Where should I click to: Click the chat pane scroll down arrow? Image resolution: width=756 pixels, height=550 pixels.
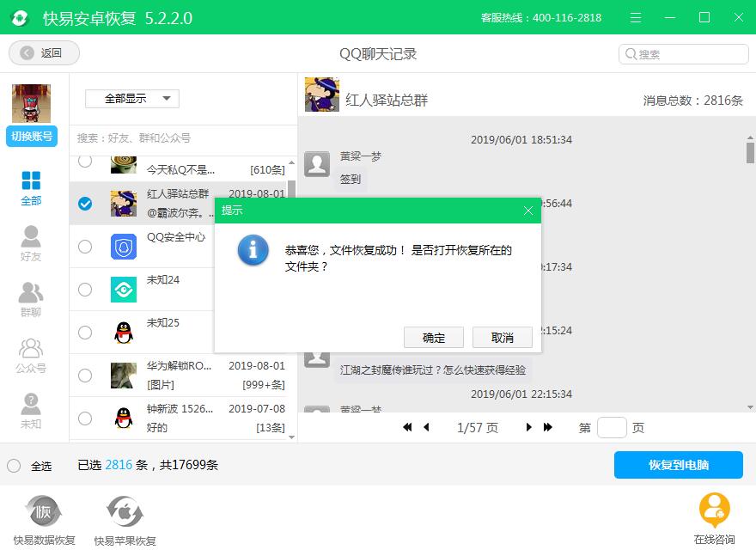click(x=750, y=407)
